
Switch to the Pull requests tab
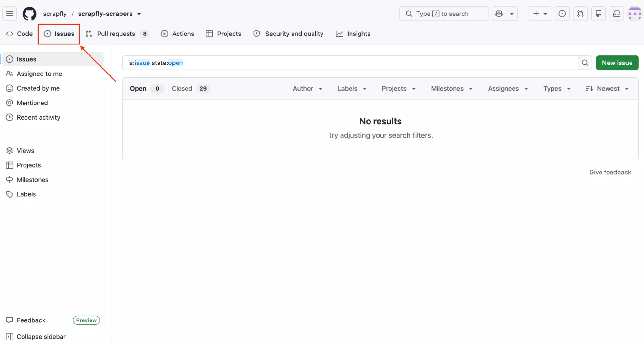117,34
